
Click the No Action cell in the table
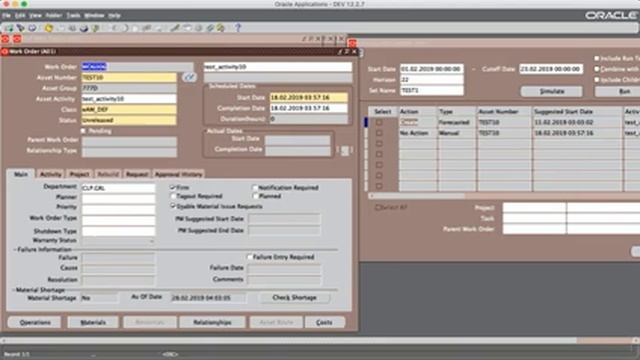(x=418, y=133)
